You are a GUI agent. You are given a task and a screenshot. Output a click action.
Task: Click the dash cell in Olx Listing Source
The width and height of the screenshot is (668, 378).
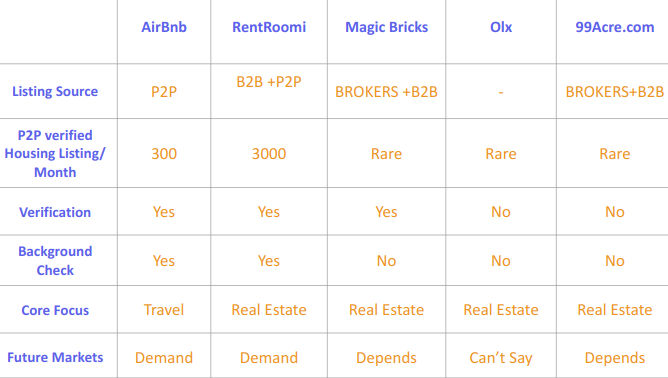pos(501,92)
